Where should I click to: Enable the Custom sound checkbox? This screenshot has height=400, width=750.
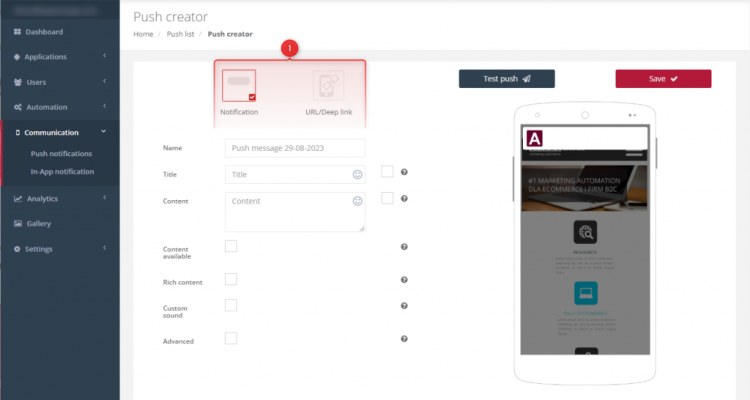pyautogui.click(x=231, y=305)
